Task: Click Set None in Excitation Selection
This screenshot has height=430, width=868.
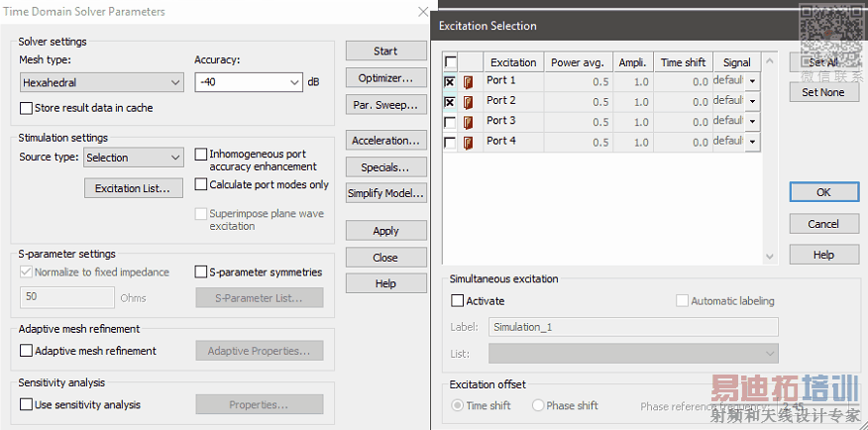Action: 823,92
